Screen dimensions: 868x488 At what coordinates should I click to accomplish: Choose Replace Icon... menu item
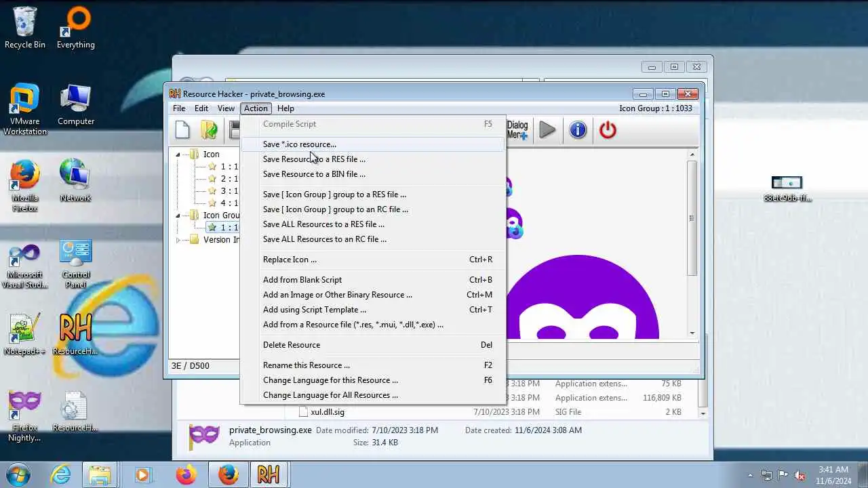(x=373, y=260)
